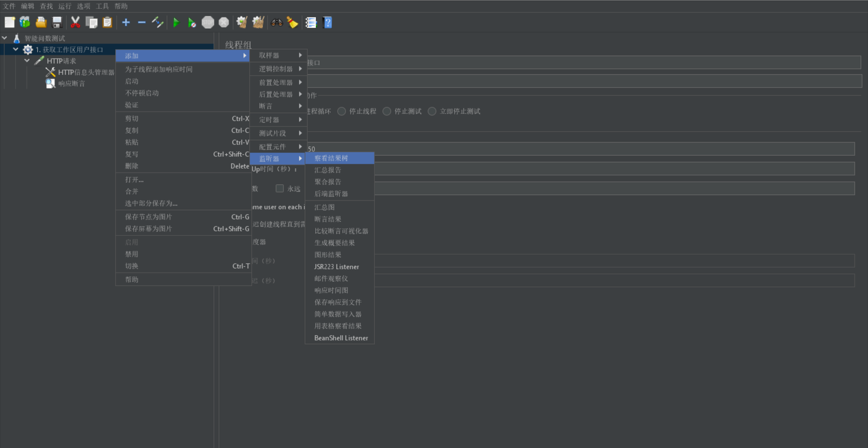Click the HTTP信息头管理器 wrench icon
868x448 pixels.
[50, 72]
